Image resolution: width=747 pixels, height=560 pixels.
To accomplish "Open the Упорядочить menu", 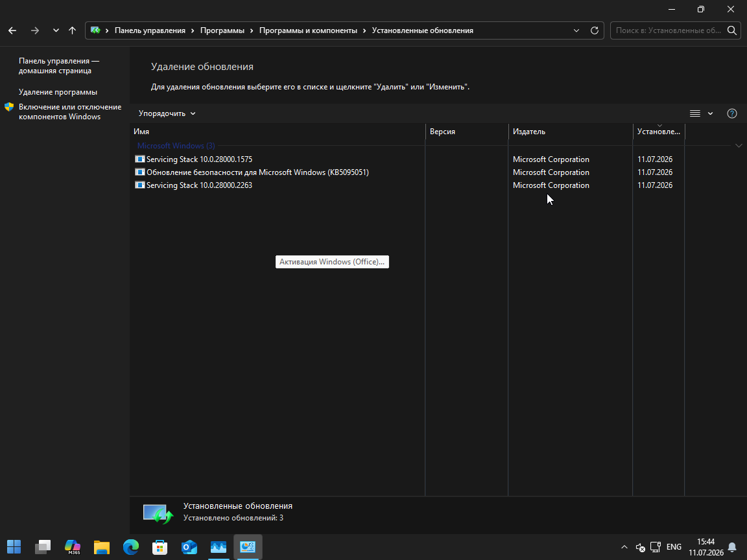I will (167, 113).
